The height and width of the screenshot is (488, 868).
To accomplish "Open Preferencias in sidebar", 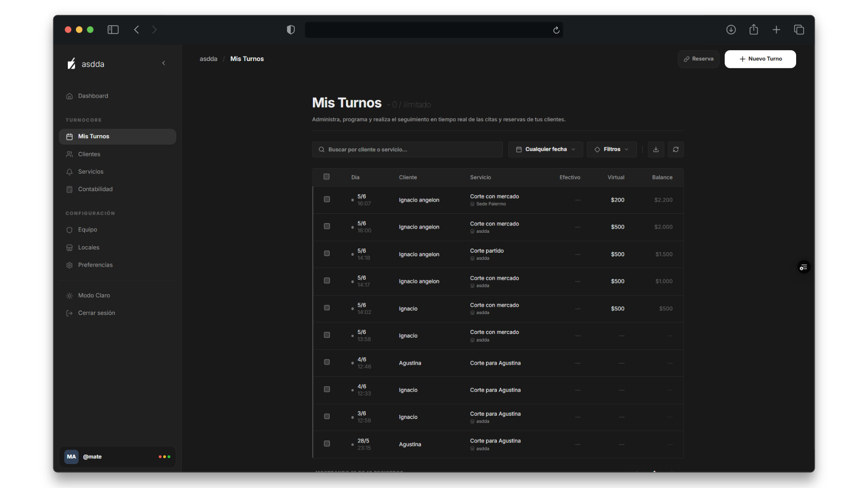I will coord(118,265).
